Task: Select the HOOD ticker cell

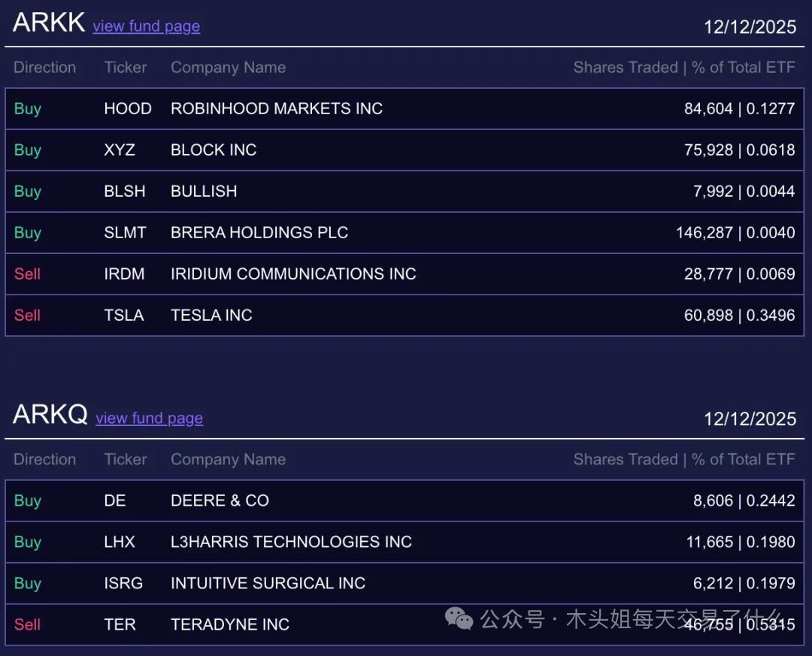Action: (128, 108)
